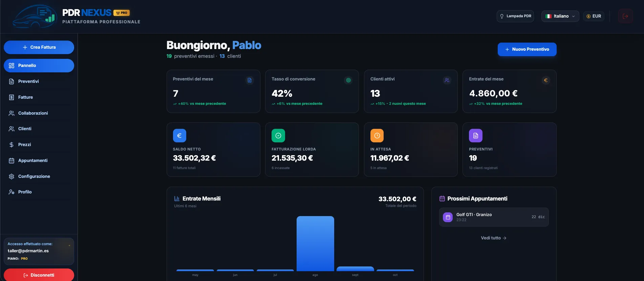Click the calendar icon beside Prossimi Appuntamenti
This screenshot has width=644, height=281.
tap(442, 198)
